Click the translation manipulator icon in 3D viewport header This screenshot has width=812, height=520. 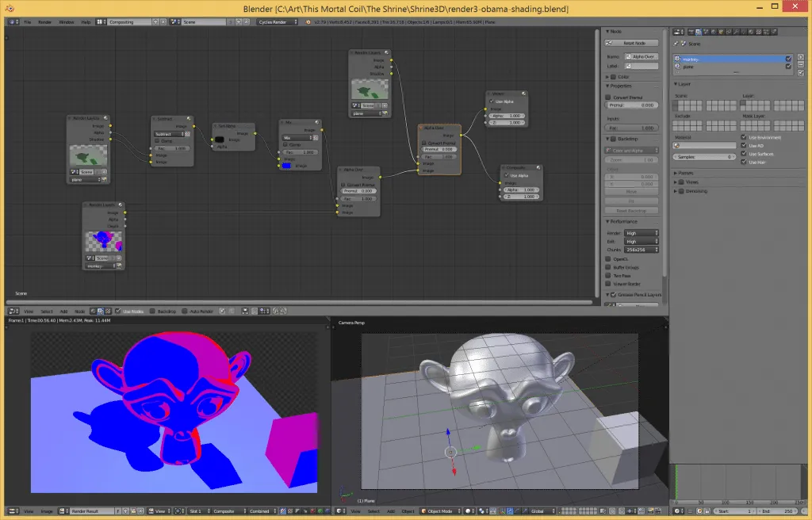pyautogui.click(x=510, y=511)
